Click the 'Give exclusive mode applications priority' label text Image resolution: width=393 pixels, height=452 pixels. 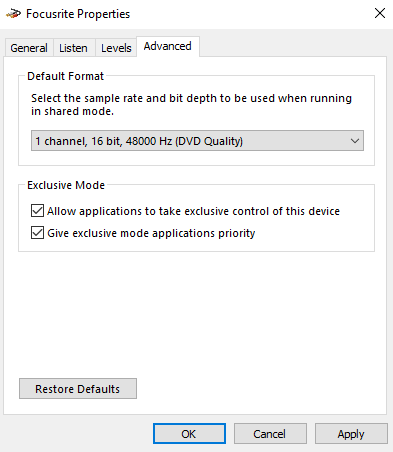point(151,233)
